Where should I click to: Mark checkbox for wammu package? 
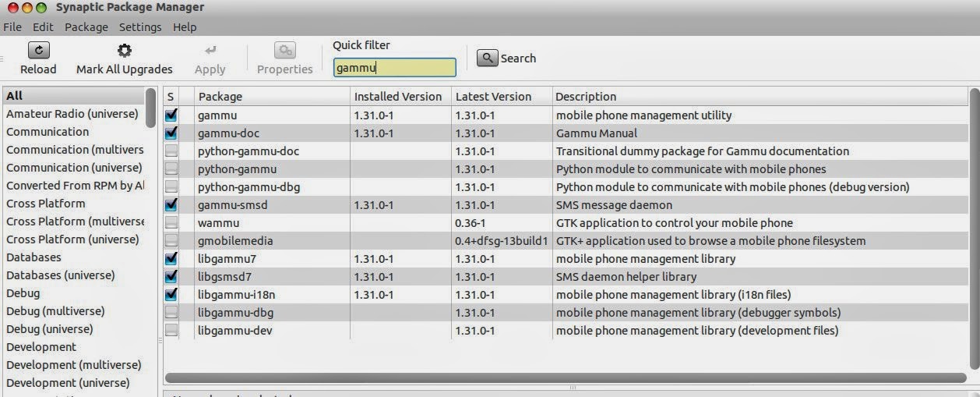171,222
